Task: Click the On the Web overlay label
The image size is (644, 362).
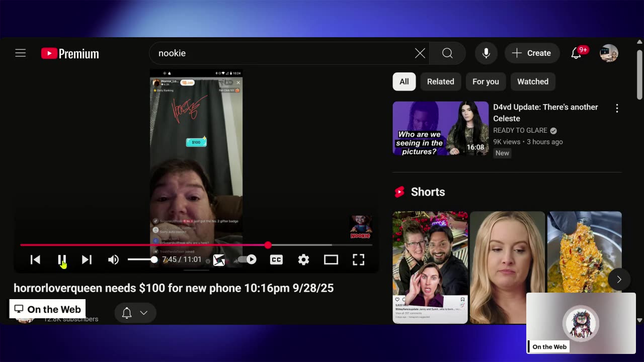Action: click(48, 309)
